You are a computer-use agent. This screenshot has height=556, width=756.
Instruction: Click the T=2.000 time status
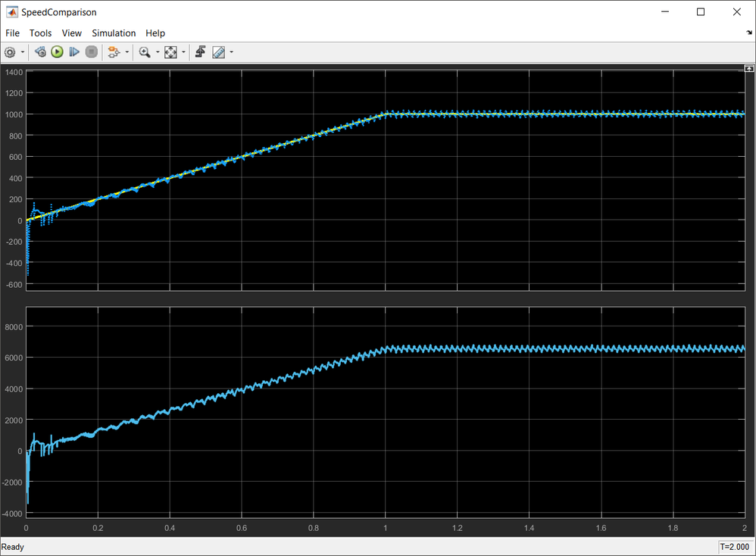tap(735, 547)
